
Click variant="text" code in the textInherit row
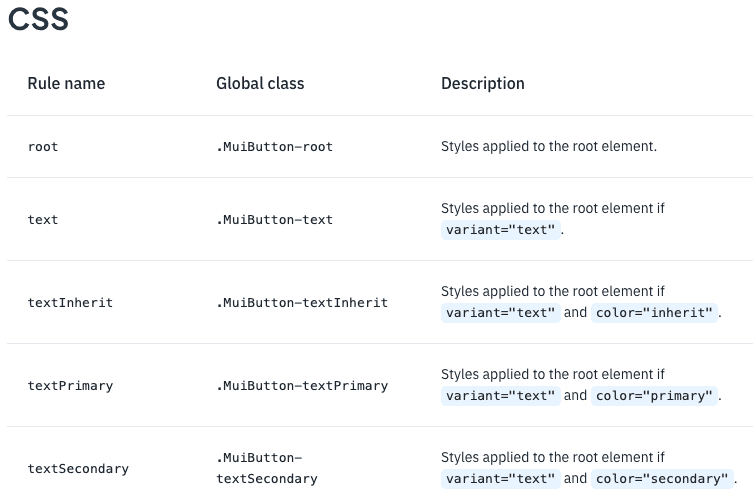[x=500, y=313]
